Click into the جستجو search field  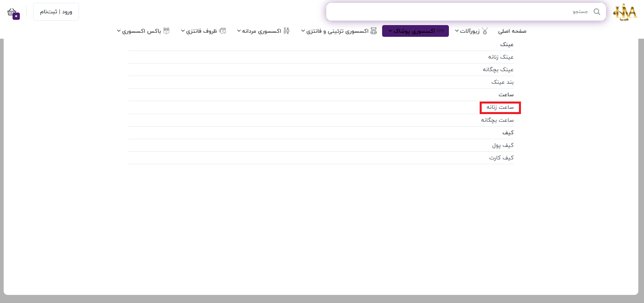[x=457, y=12]
